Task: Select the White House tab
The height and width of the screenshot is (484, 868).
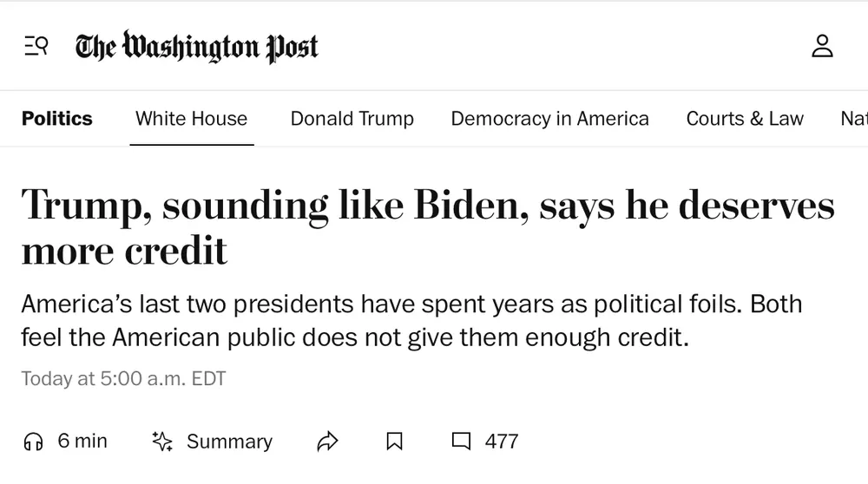Action: tap(191, 119)
